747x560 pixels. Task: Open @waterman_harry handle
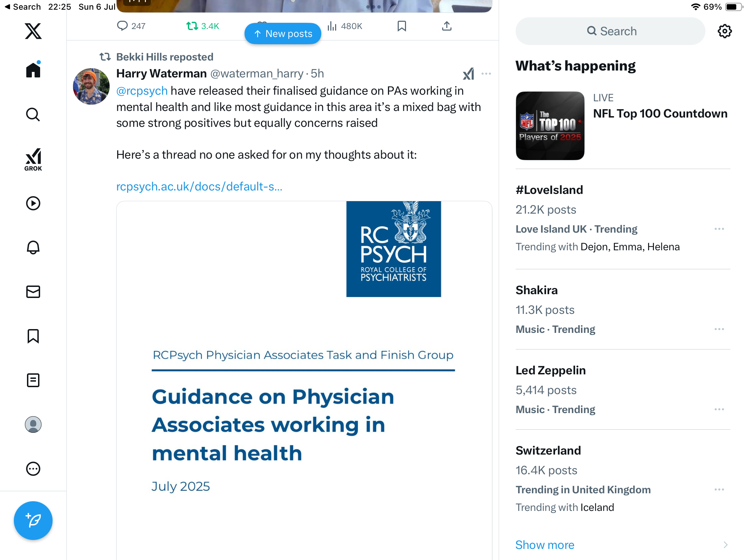click(257, 73)
